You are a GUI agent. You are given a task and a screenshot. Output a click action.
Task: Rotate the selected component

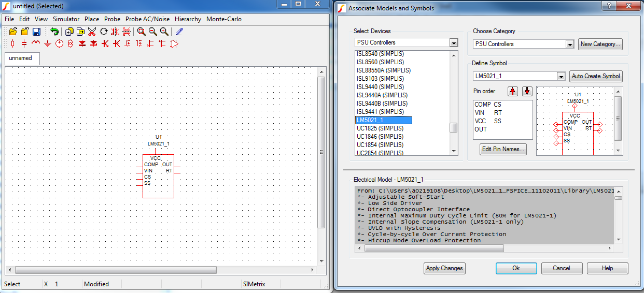(x=104, y=32)
